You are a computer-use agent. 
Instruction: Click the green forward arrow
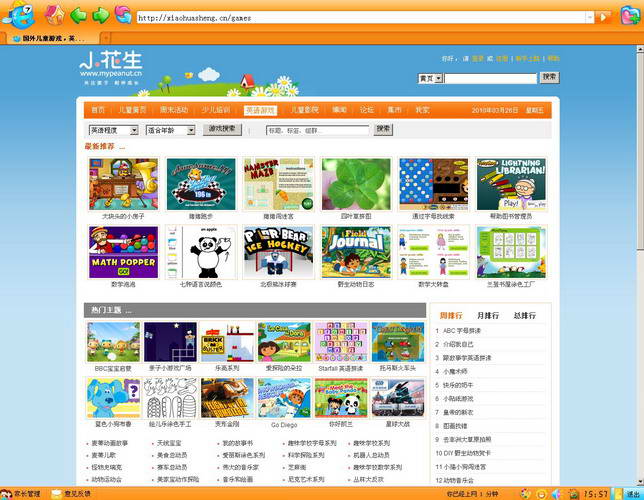click(x=100, y=15)
